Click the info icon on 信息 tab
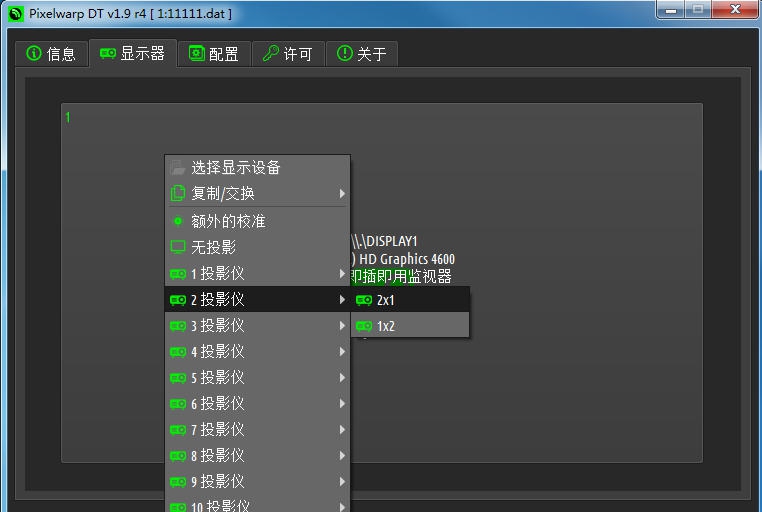This screenshot has width=762, height=512. pyautogui.click(x=34, y=54)
